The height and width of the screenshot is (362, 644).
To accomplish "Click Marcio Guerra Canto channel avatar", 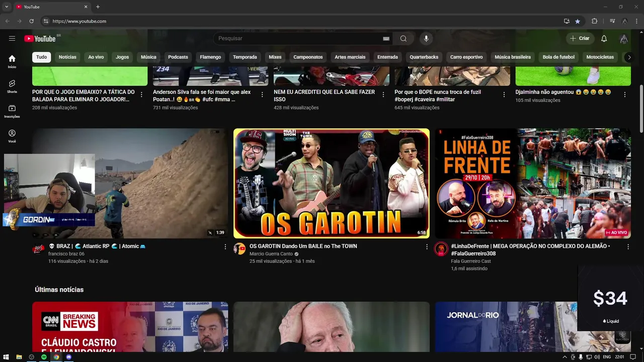I will pos(239,249).
